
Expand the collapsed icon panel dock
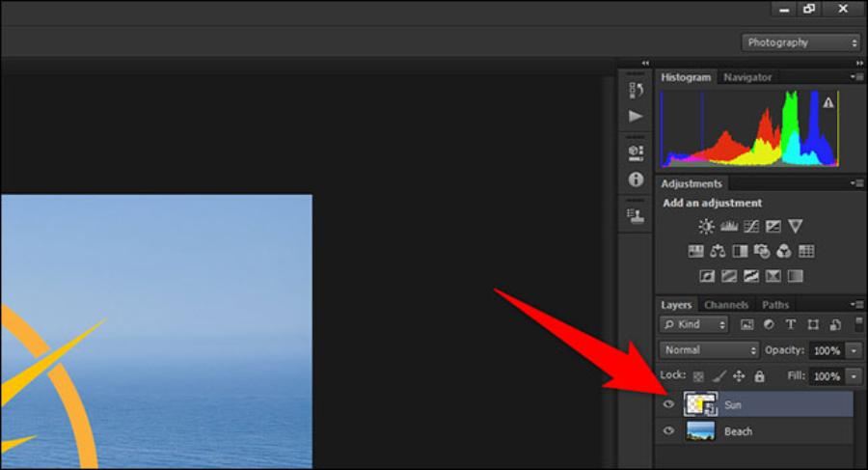click(645, 63)
